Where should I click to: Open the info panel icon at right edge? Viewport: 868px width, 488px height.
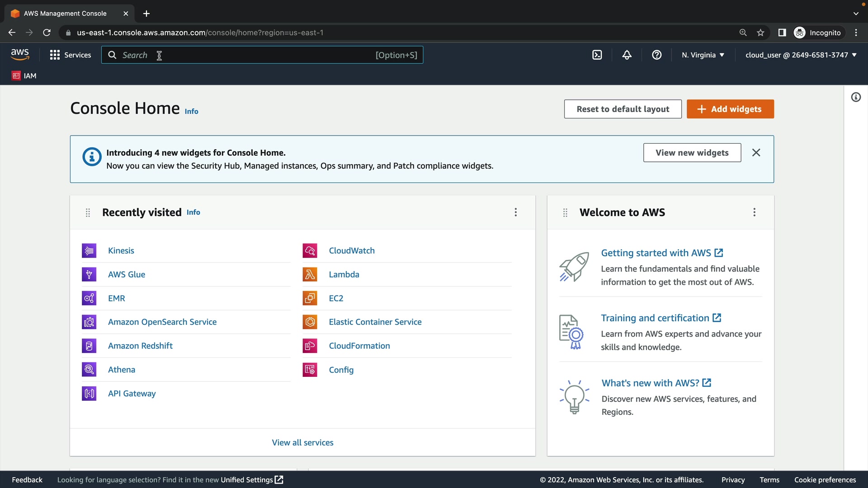pyautogui.click(x=856, y=97)
